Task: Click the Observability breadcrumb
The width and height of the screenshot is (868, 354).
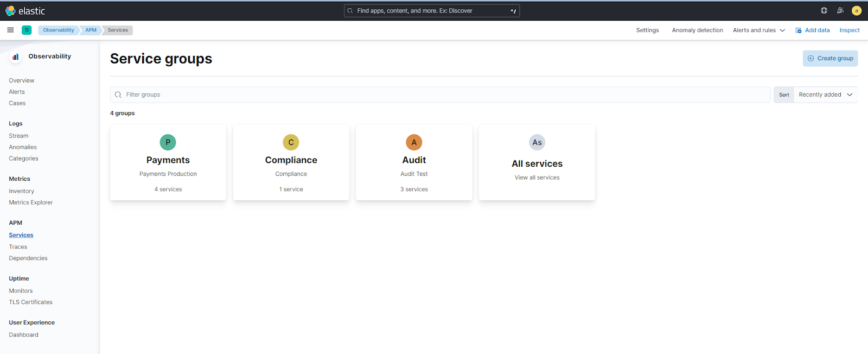Action: (59, 30)
